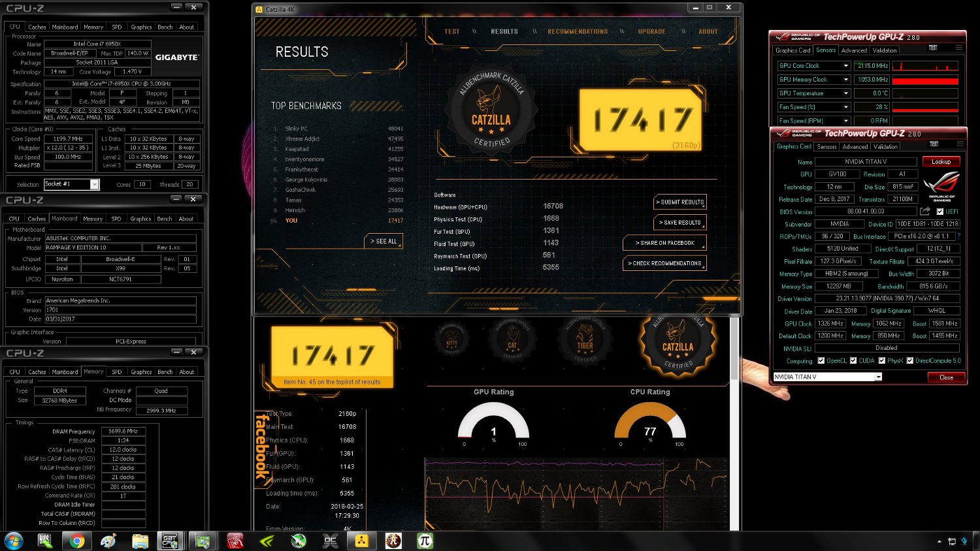Click camera icon in lower GPU-Z Graphics Card window
This screenshot has width=980, height=551.
pos(934,144)
